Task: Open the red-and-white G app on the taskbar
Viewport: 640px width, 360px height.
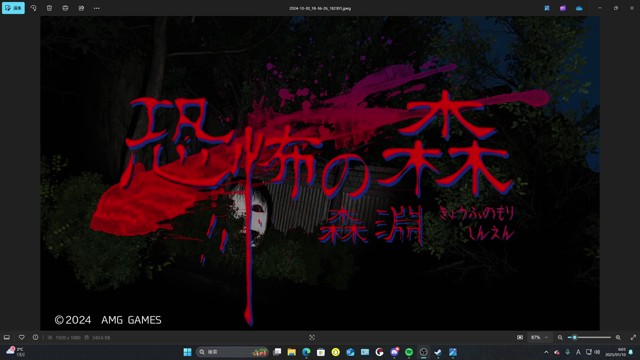Action: [380, 352]
